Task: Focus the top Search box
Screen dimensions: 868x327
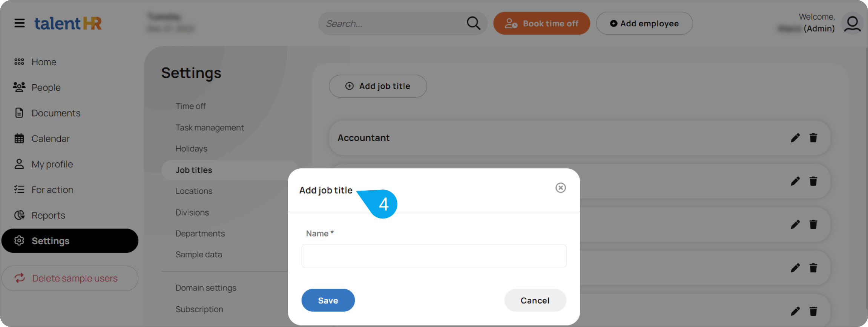Action: tap(392, 23)
